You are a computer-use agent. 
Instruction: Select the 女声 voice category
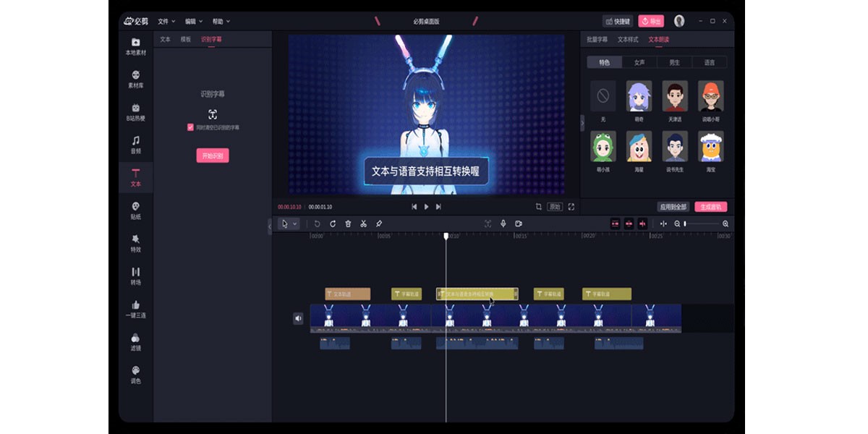(x=639, y=62)
